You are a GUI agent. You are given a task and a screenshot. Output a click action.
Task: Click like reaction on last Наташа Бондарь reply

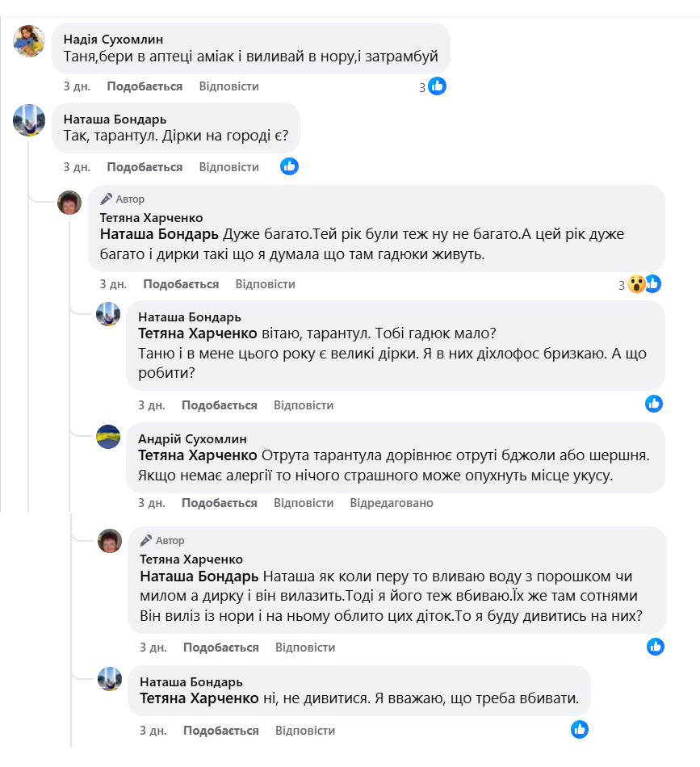point(580,730)
